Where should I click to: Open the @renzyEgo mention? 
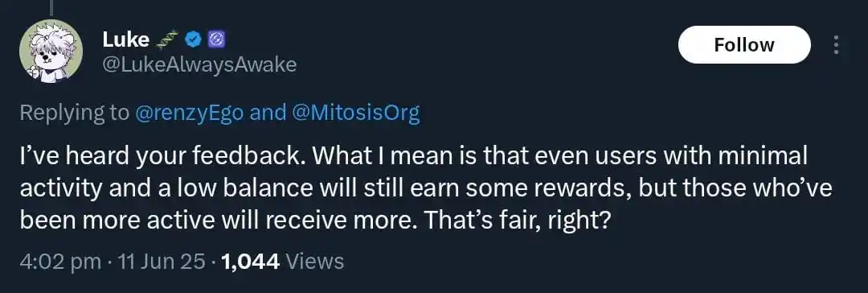(x=190, y=113)
